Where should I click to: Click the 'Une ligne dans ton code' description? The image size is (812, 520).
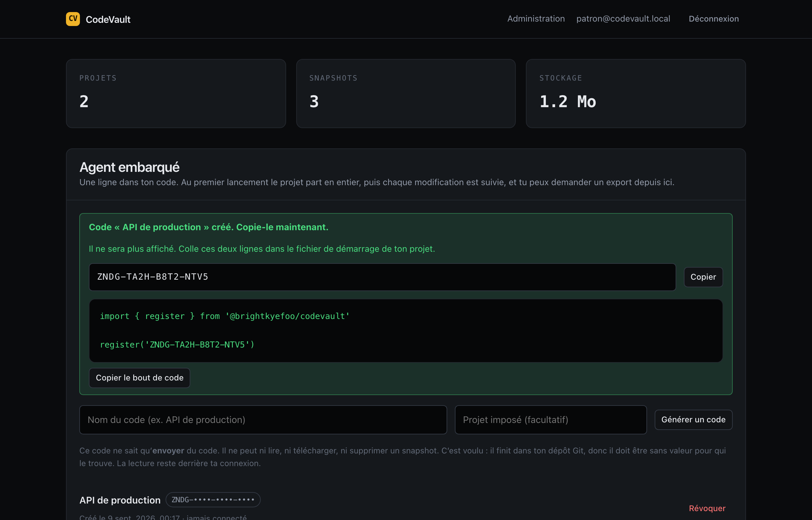tap(377, 182)
